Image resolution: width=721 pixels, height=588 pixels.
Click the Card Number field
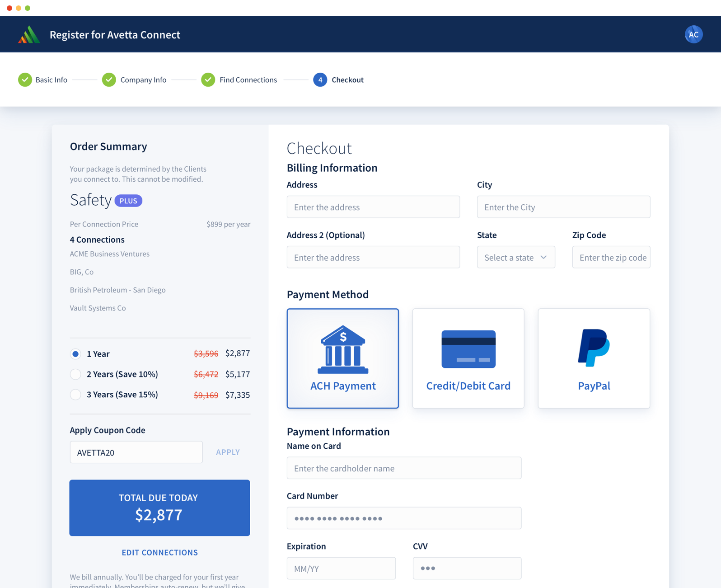[x=404, y=518]
